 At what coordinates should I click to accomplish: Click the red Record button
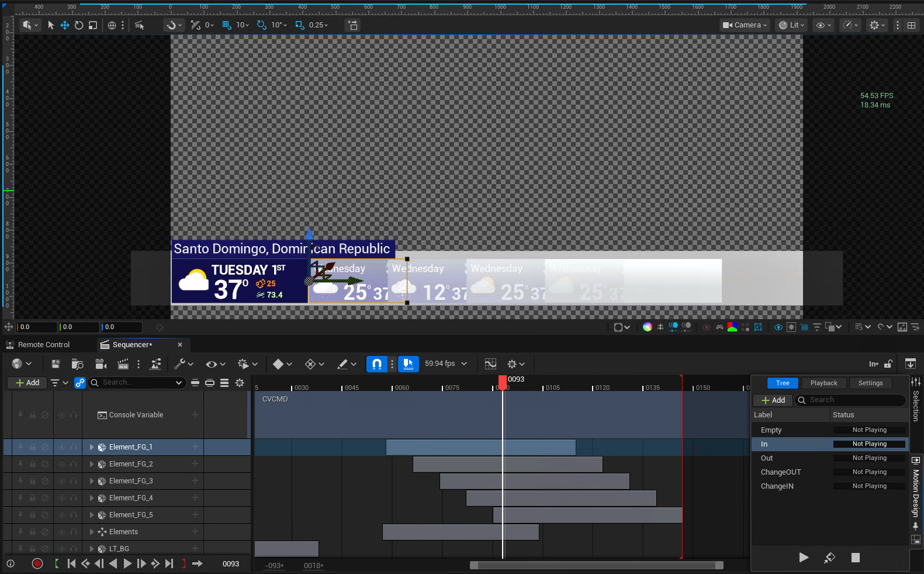(x=37, y=563)
